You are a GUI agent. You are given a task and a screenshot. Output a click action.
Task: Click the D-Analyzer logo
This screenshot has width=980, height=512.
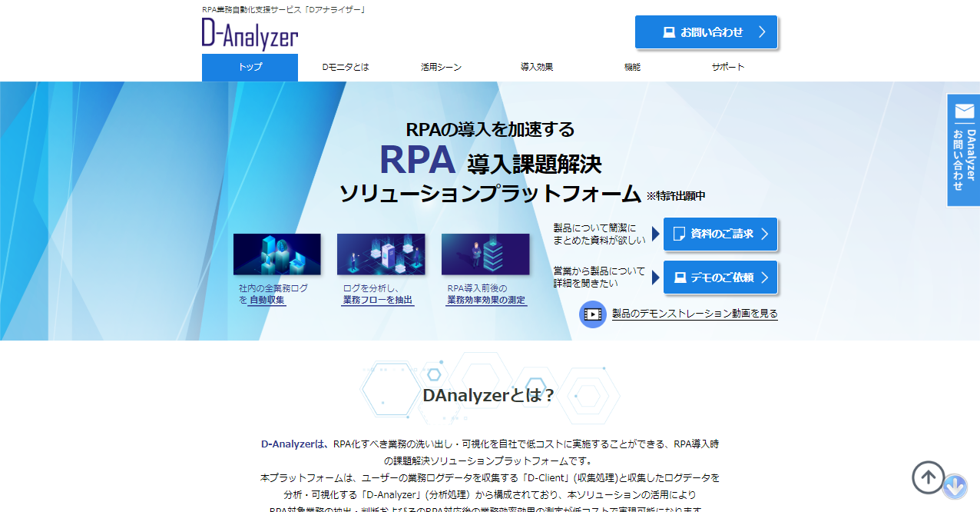[250, 34]
